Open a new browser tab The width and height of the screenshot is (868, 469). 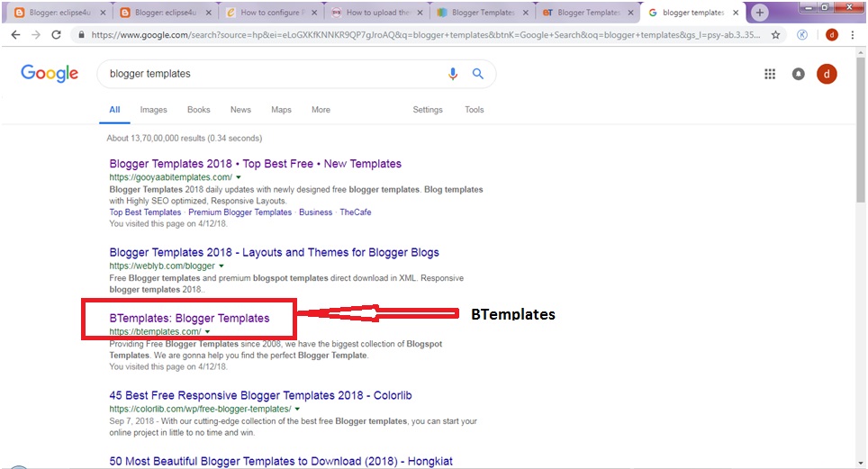point(760,13)
